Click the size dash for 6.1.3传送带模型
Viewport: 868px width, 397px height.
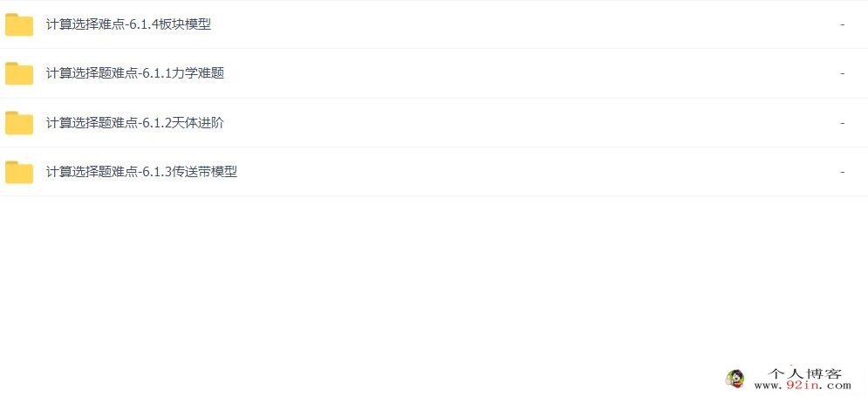click(842, 172)
